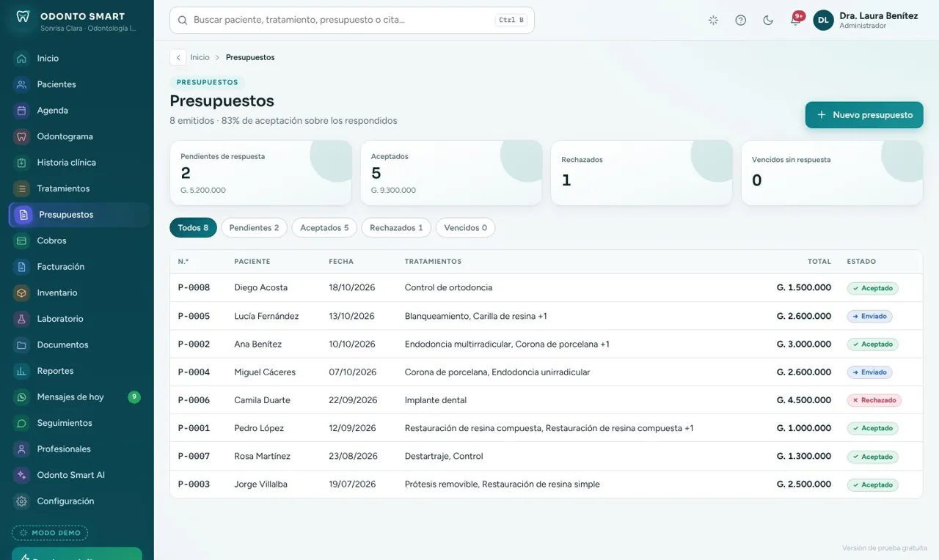Focus the patient search field
The image size is (939, 560).
click(352, 21)
